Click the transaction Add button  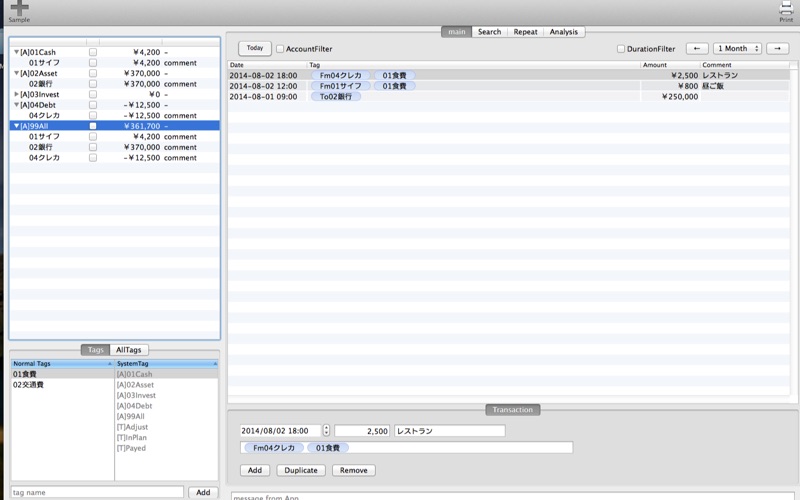tap(255, 470)
